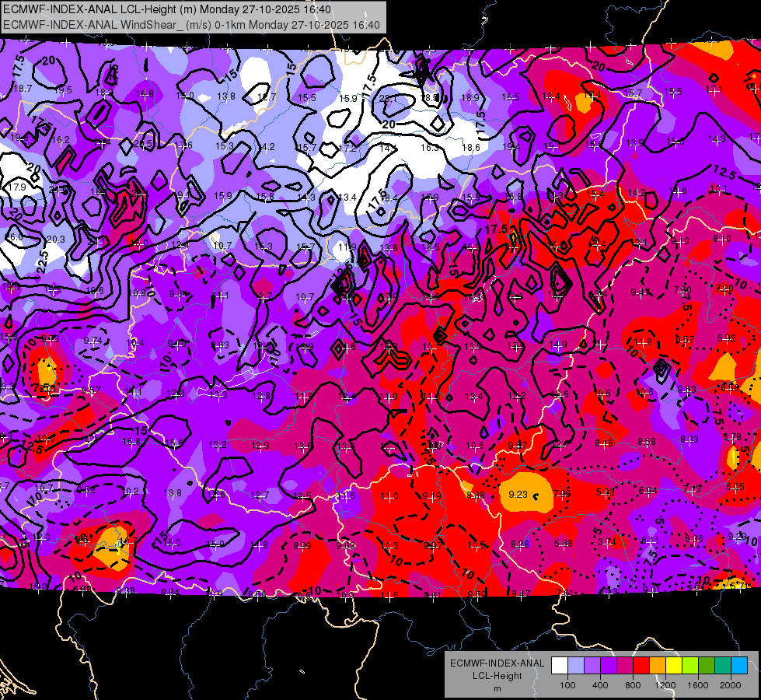
Task: Click the yellow legend swatch
Action: (674, 666)
